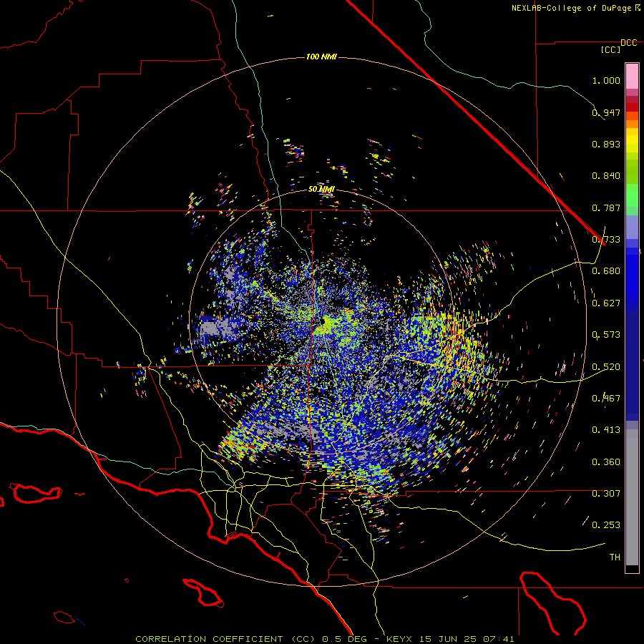Select the DCC label above the color scale

(628, 43)
